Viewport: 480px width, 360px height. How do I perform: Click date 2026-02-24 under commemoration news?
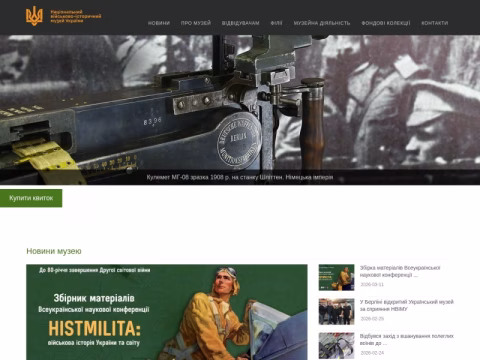coord(372,353)
